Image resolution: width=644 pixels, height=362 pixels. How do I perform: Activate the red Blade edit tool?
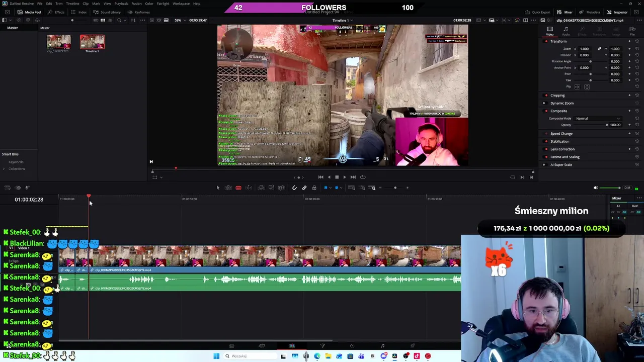[238, 188]
